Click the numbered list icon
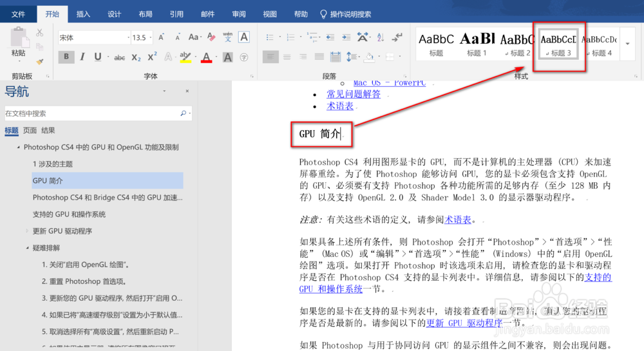This screenshot has height=351, width=644. pyautogui.click(x=290, y=37)
